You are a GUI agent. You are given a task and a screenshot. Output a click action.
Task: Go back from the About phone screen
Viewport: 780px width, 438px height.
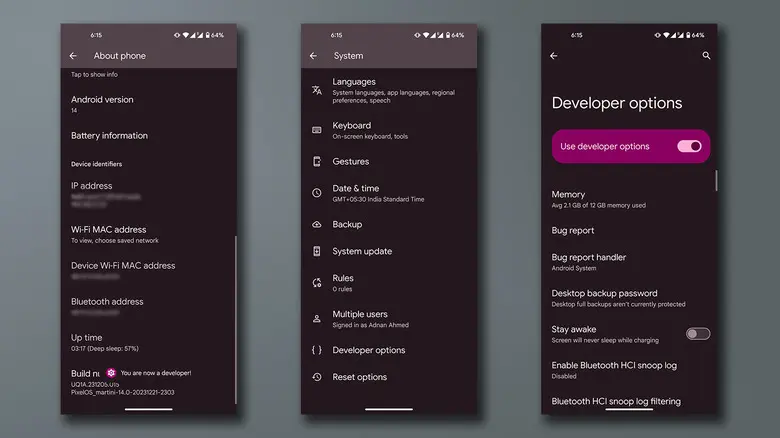(73, 56)
